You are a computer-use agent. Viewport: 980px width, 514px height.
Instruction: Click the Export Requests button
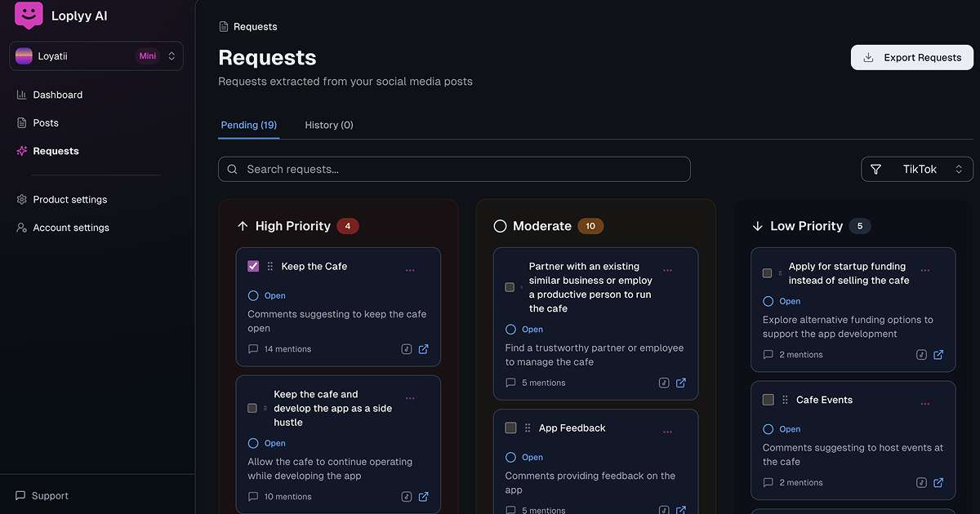pyautogui.click(x=912, y=58)
